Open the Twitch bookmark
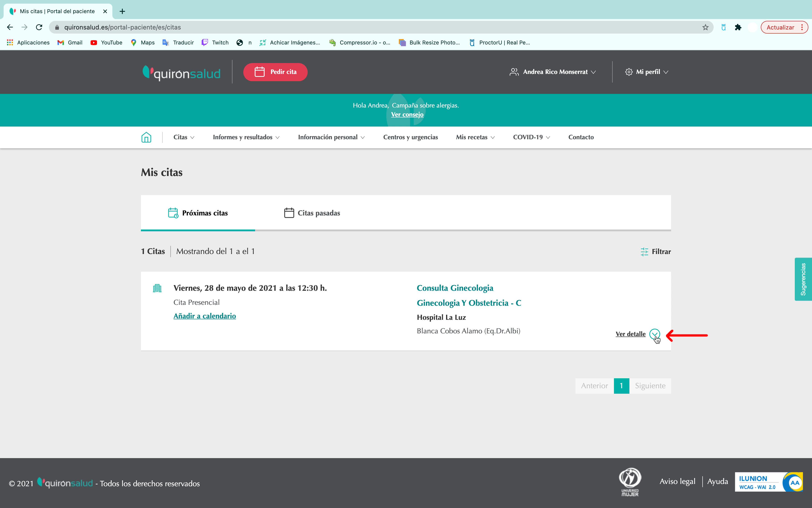 215,43
